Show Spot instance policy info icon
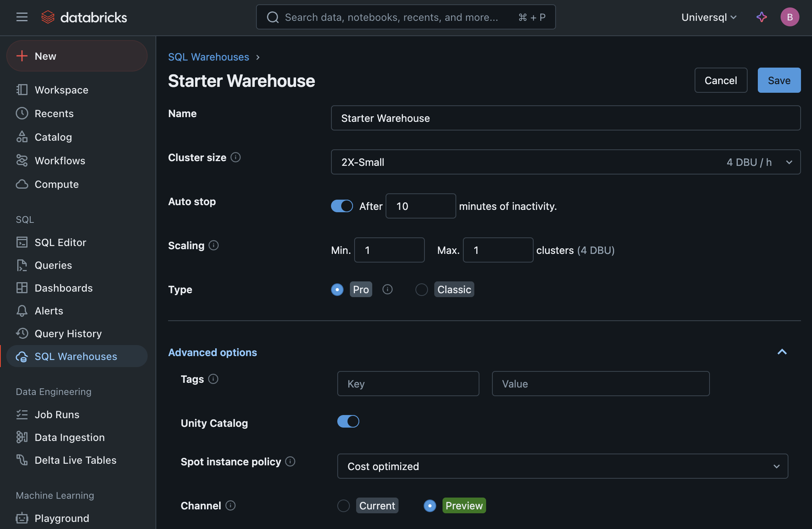The image size is (812, 529). [290, 461]
